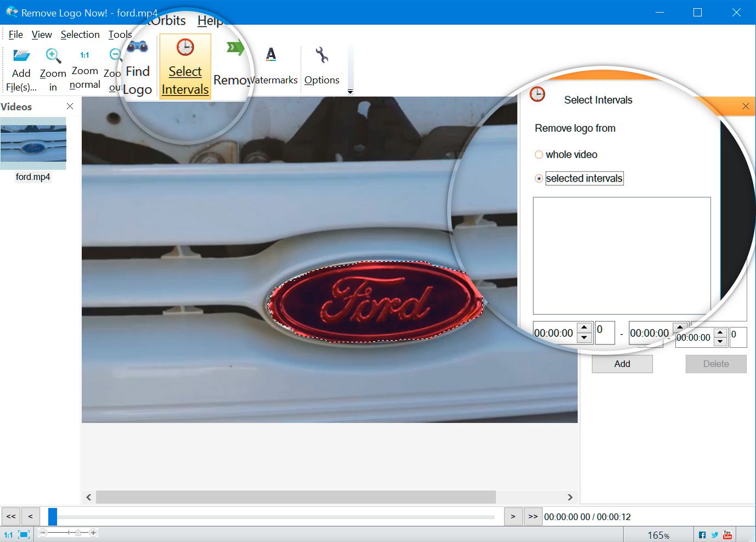This screenshot has height=542, width=756.
Task: Step forward one frame with > button
Action: (513, 517)
